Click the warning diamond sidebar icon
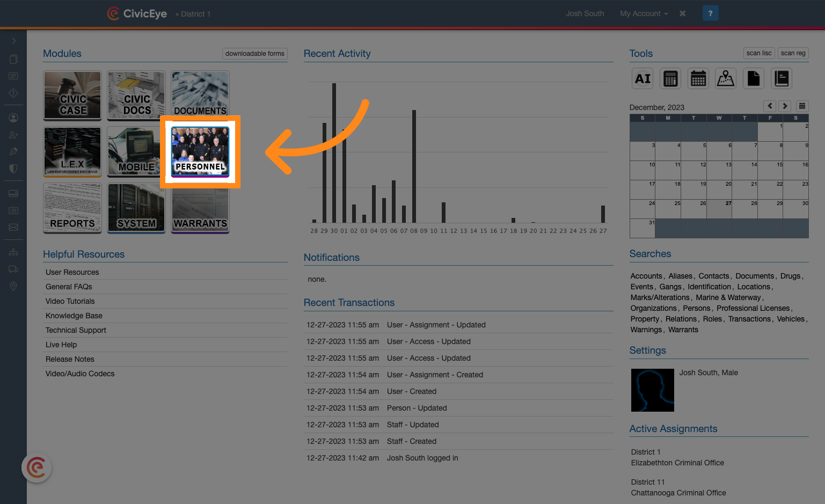 (13, 93)
